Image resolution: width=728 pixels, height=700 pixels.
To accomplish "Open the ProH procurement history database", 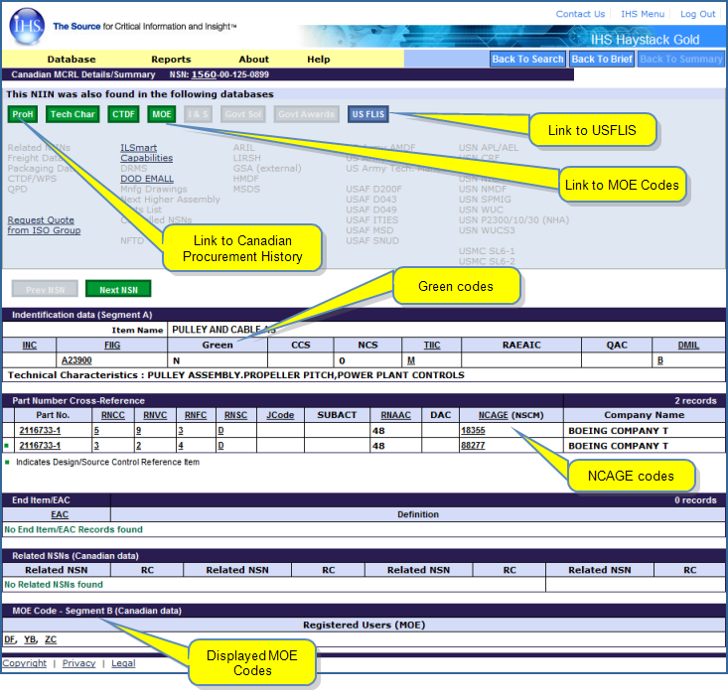I will click(x=23, y=114).
